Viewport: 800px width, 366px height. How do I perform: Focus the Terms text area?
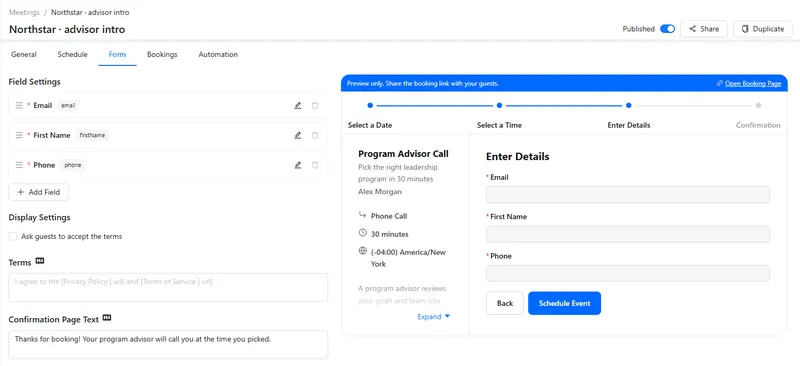[168, 287]
